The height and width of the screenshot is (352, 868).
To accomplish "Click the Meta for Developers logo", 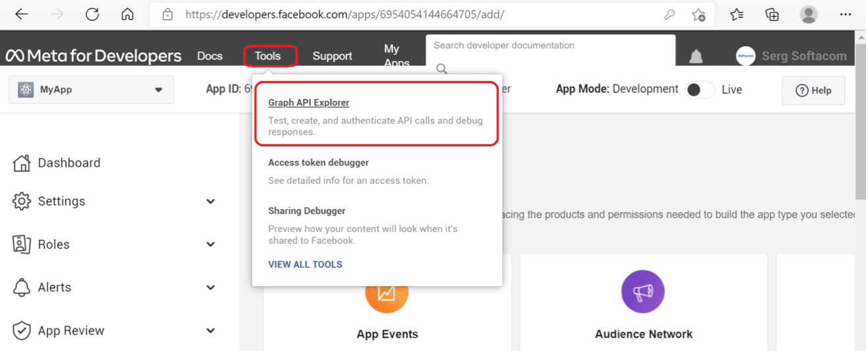I will (x=93, y=56).
